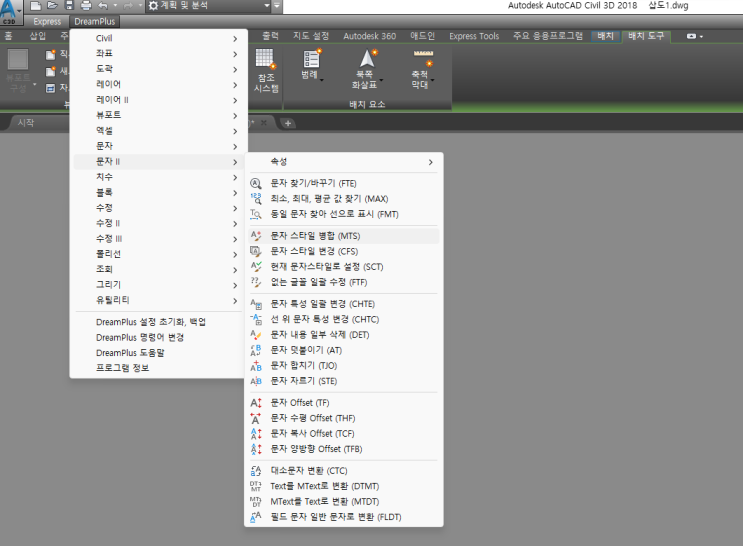Click the Text to MText (DTMT) icon
Screen dimensions: 743x546
[x=256, y=486]
